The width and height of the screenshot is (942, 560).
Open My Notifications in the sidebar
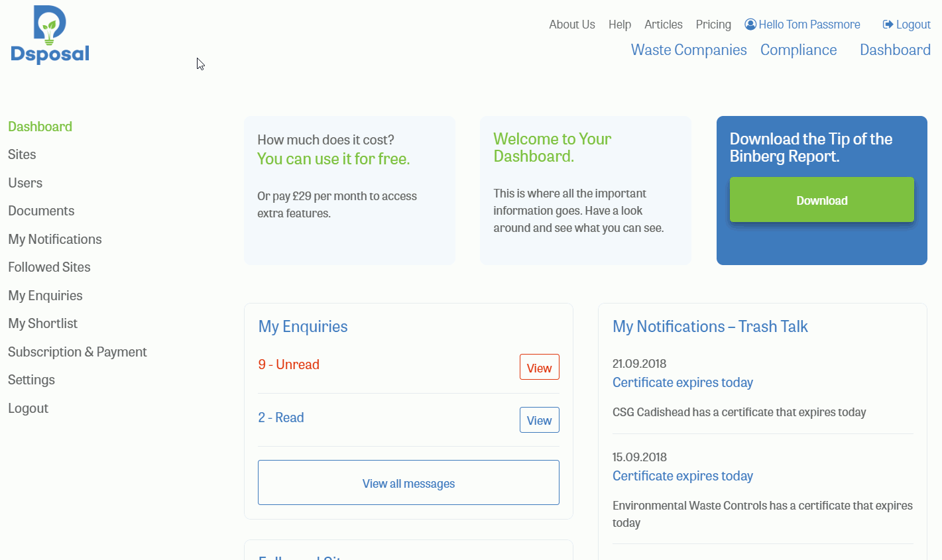55,239
